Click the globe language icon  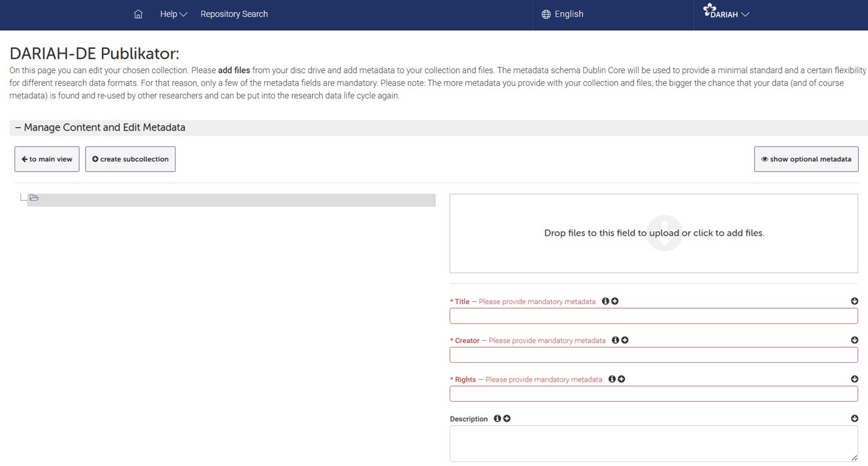click(x=546, y=14)
